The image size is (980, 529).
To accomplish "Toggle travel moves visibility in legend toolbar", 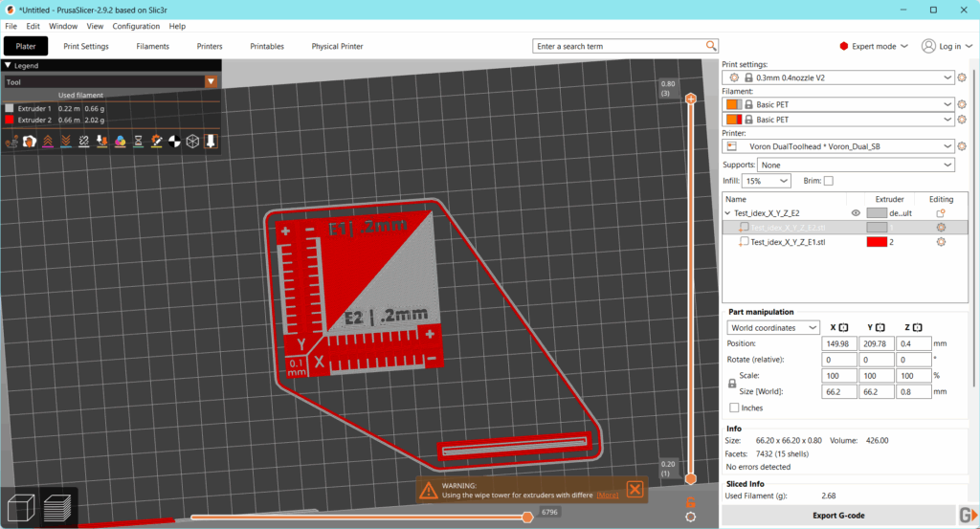I will click(12, 142).
